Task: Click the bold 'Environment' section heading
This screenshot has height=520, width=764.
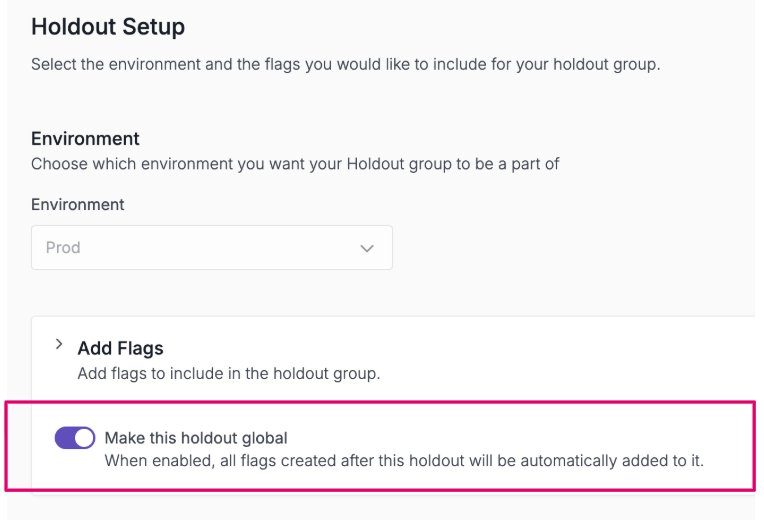Action: click(85, 138)
